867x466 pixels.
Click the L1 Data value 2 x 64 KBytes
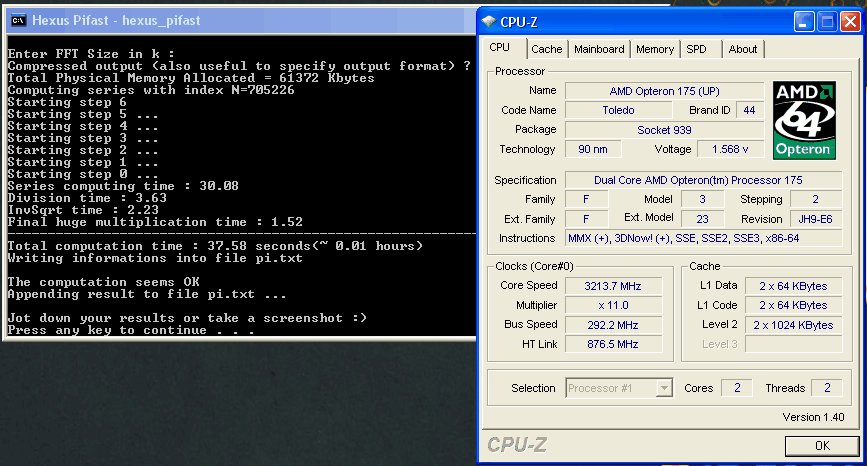click(793, 286)
